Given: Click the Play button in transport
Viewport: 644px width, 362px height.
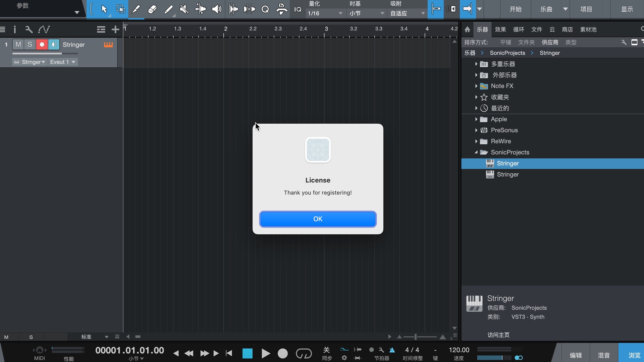Looking at the screenshot, I should point(266,353).
